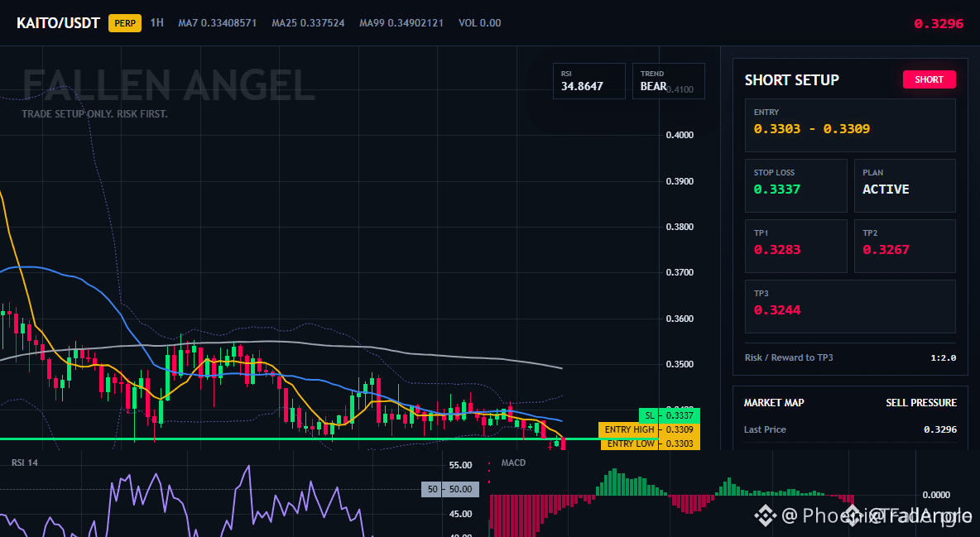Click the ENTRY HIGH 0.3309 chart tag
The width and height of the screenshot is (980, 537).
tap(650, 429)
